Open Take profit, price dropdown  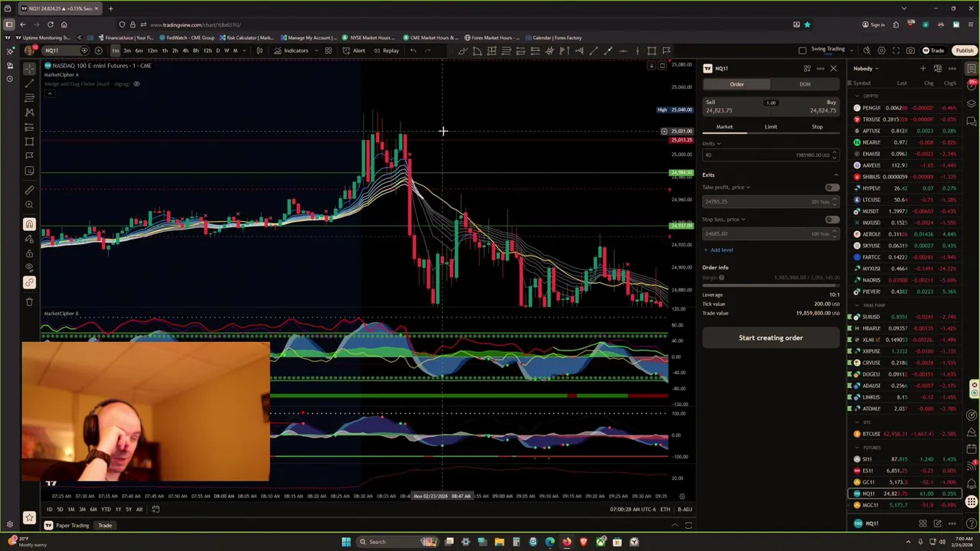click(x=726, y=187)
